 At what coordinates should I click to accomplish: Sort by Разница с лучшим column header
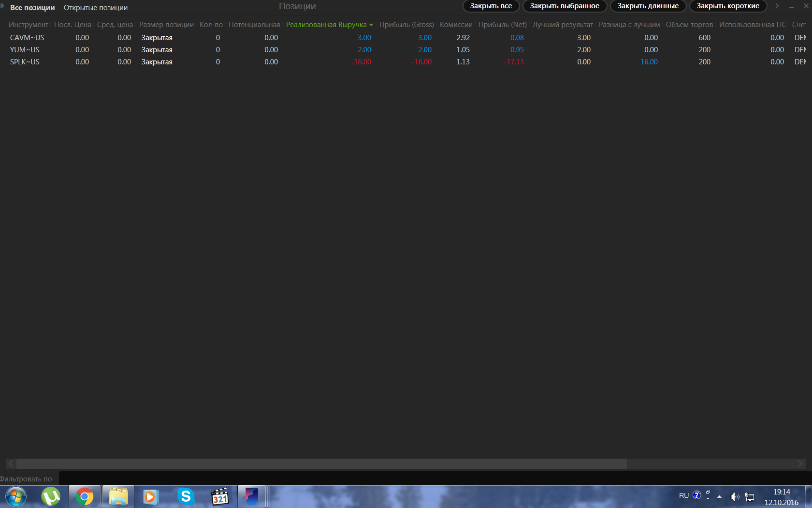pos(629,25)
